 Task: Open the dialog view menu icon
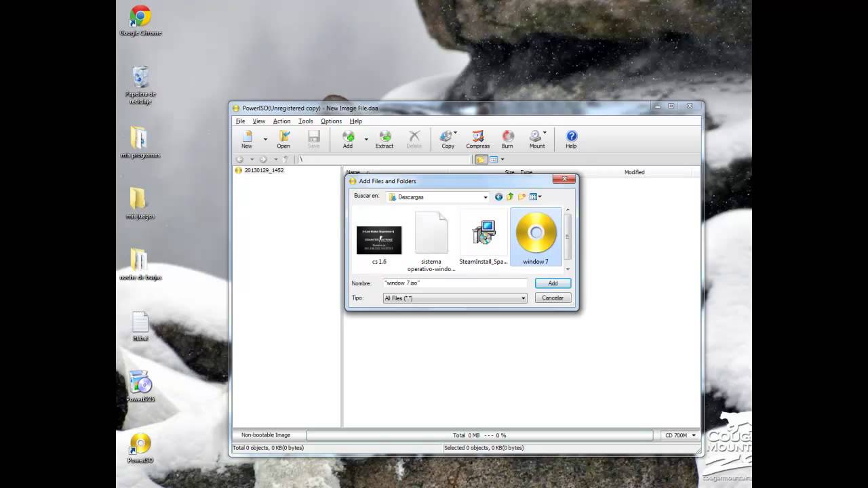(536, 197)
